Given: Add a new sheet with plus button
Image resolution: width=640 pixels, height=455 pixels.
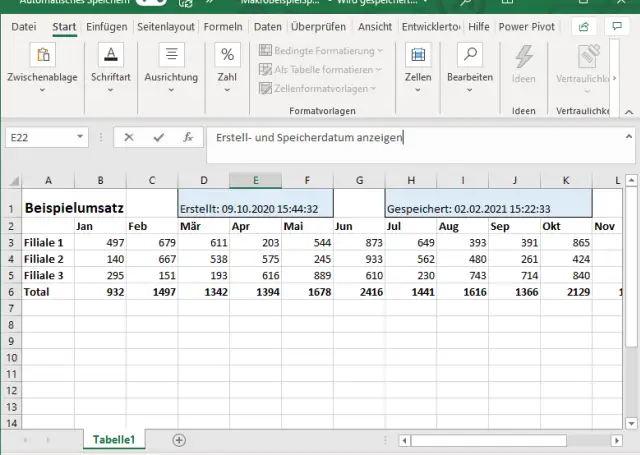Looking at the screenshot, I should point(179,440).
